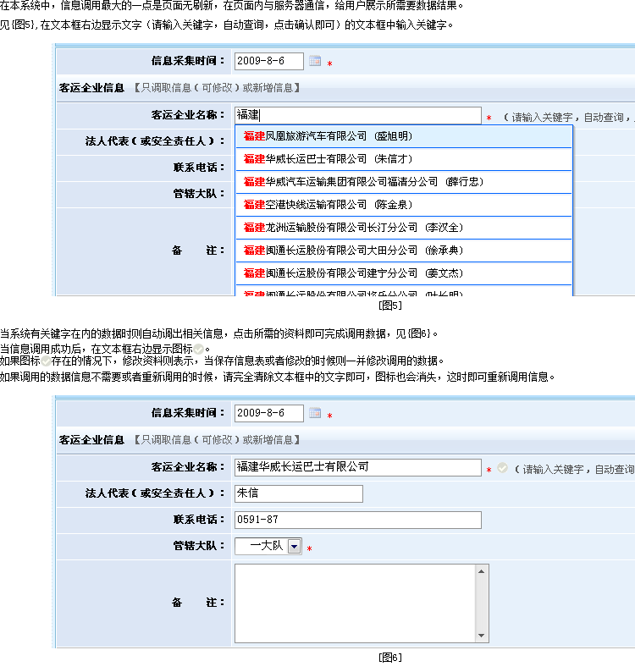This screenshot has width=635, height=672.
Task: Click date field 2009-8-6 in figure 6
Action: tap(269, 413)
